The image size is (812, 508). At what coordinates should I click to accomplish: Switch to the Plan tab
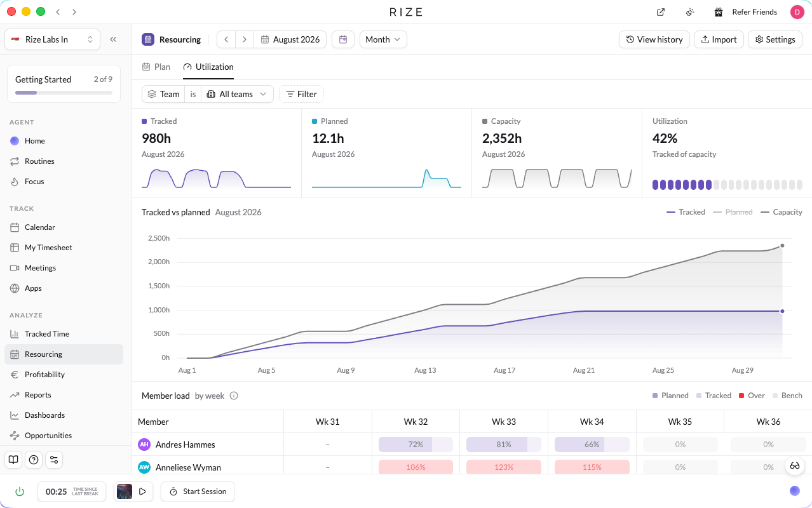pyautogui.click(x=156, y=67)
